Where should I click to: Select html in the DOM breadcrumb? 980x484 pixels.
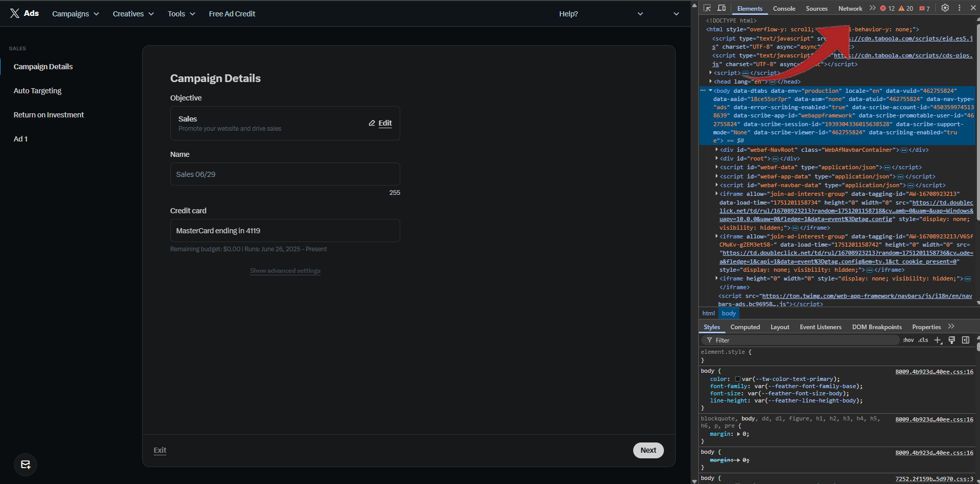709,313
